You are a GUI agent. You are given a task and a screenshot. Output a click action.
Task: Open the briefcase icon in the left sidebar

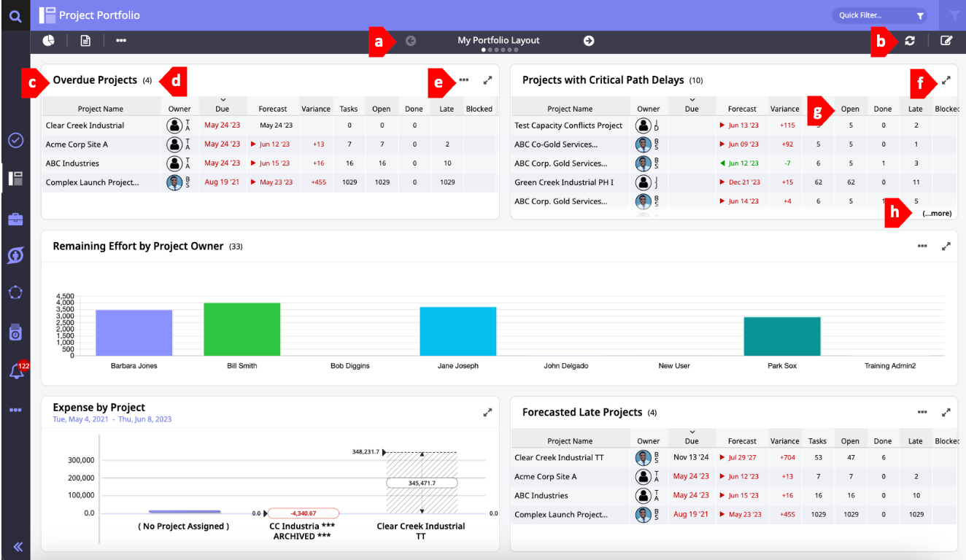pos(15,219)
